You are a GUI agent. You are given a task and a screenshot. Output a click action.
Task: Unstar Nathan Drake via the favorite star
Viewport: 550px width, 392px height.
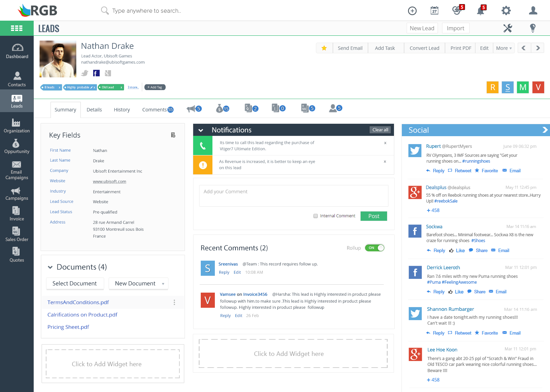click(324, 48)
